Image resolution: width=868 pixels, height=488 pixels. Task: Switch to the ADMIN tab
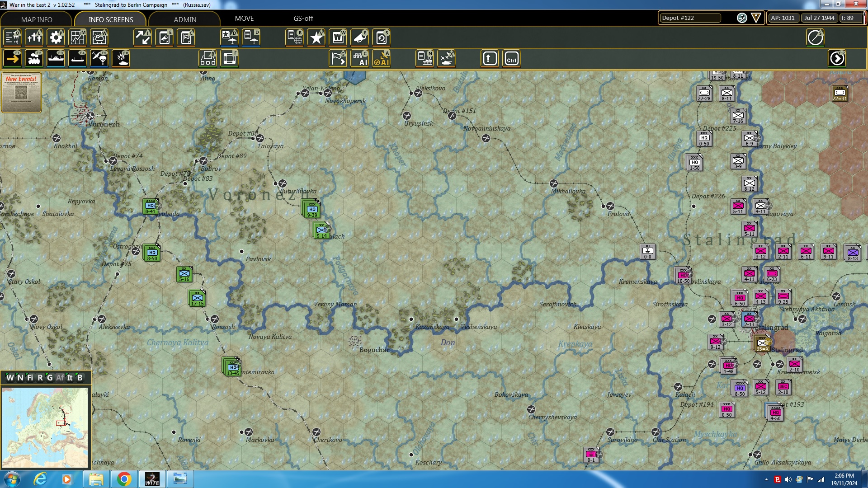(185, 19)
